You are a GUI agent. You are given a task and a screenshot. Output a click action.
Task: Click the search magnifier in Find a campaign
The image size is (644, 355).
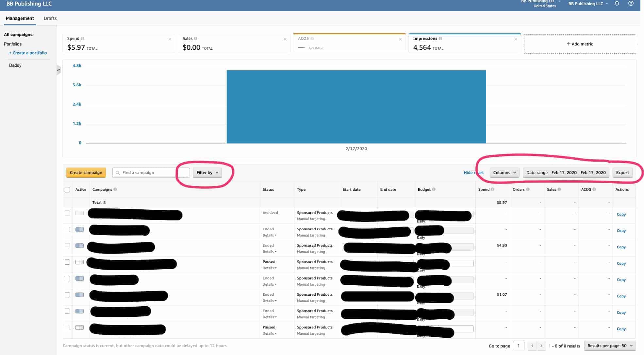pyautogui.click(x=118, y=173)
